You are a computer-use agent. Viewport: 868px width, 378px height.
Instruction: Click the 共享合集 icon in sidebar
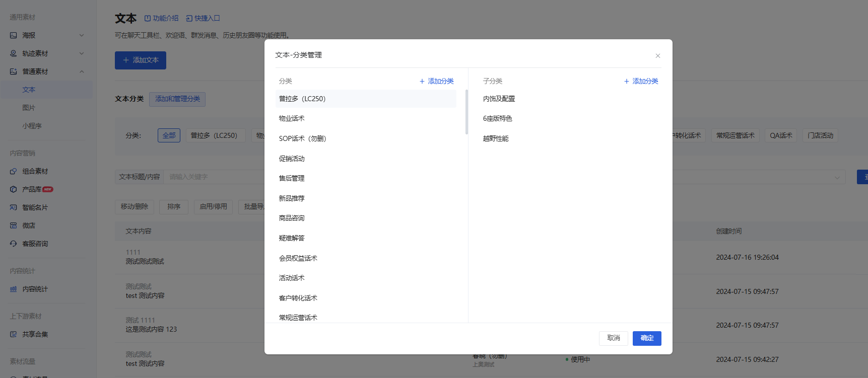pos(14,334)
